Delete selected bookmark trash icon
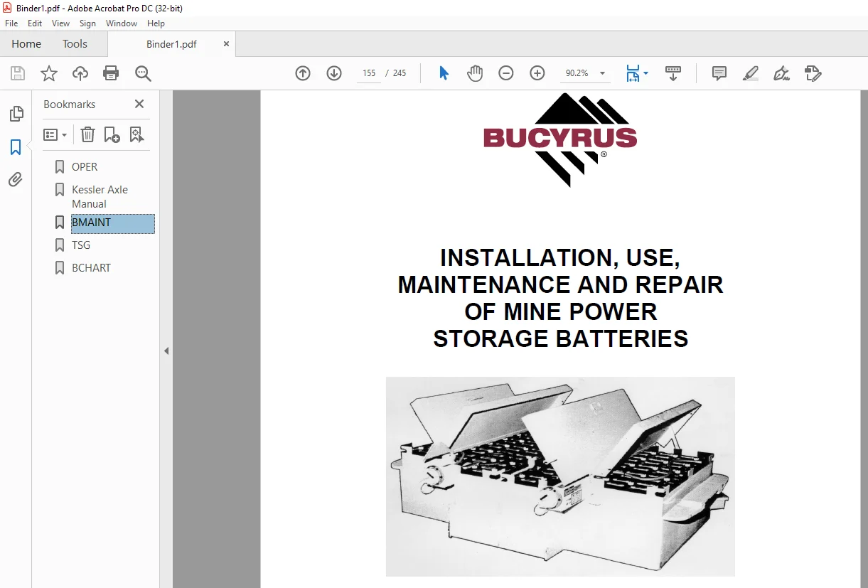This screenshot has width=868, height=588. [87, 134]
